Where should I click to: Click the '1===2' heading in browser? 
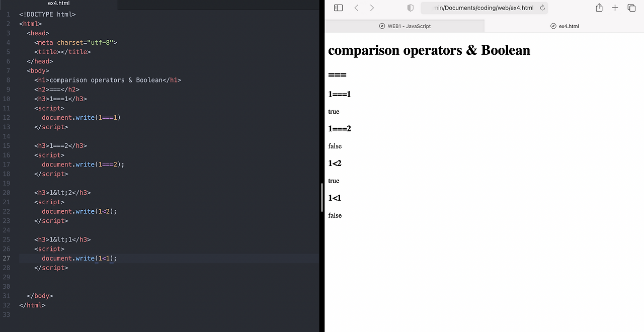tap(340, 128)
